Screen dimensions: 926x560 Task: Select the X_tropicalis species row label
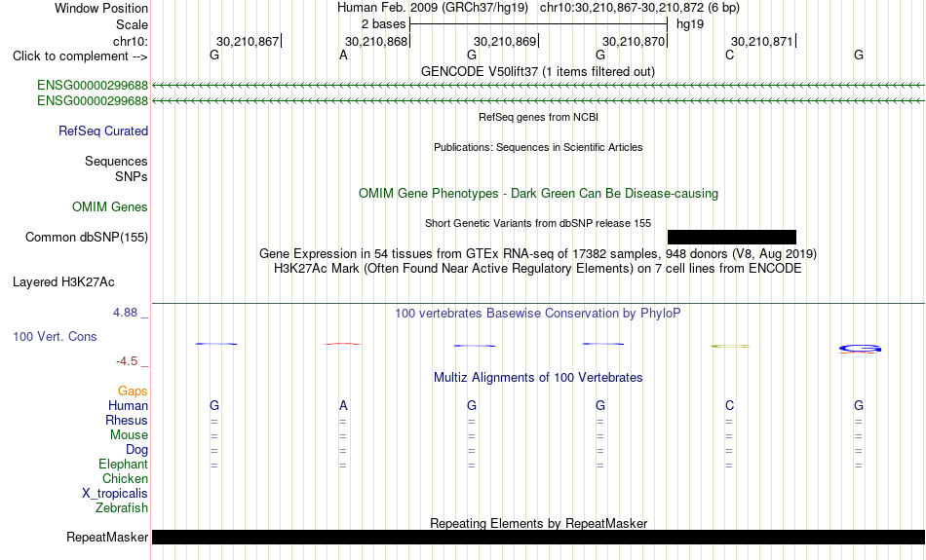[x=115, y=494]
